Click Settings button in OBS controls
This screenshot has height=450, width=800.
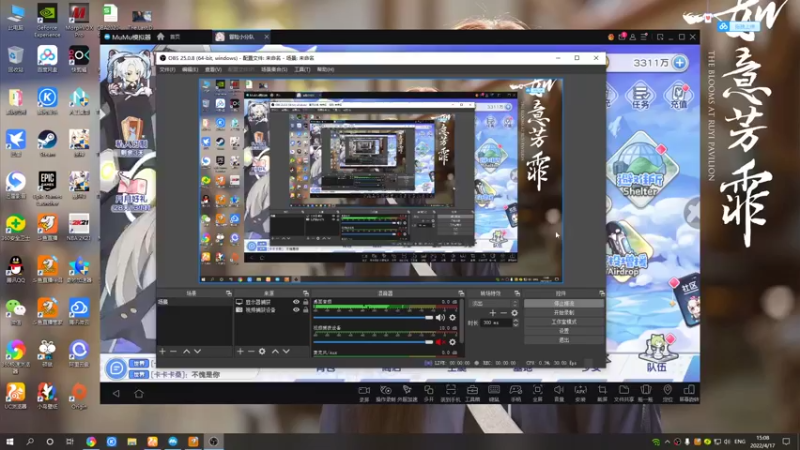(x=564, y=331)
